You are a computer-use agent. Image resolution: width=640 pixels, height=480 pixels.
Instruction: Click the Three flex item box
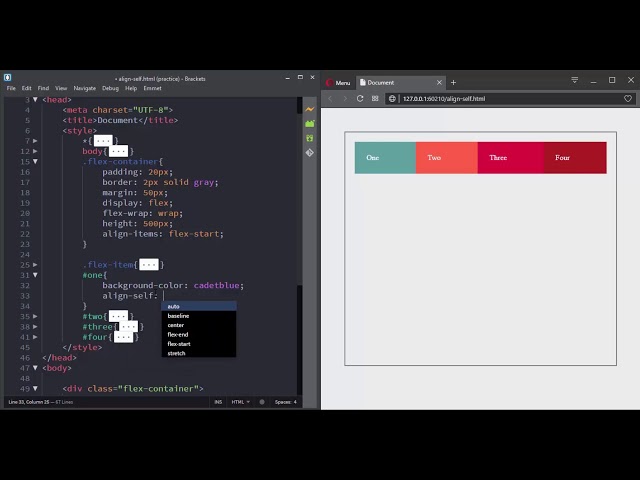(511, 158)
